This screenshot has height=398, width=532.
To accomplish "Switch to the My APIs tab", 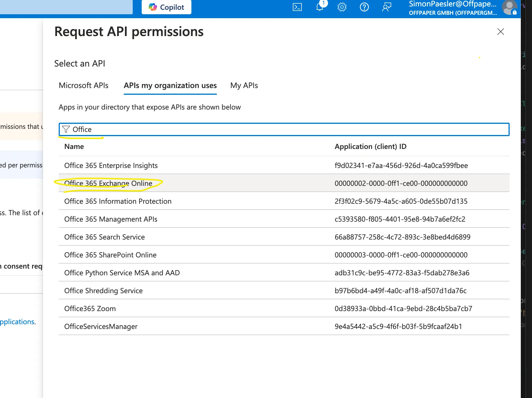I will coord(244,86).
